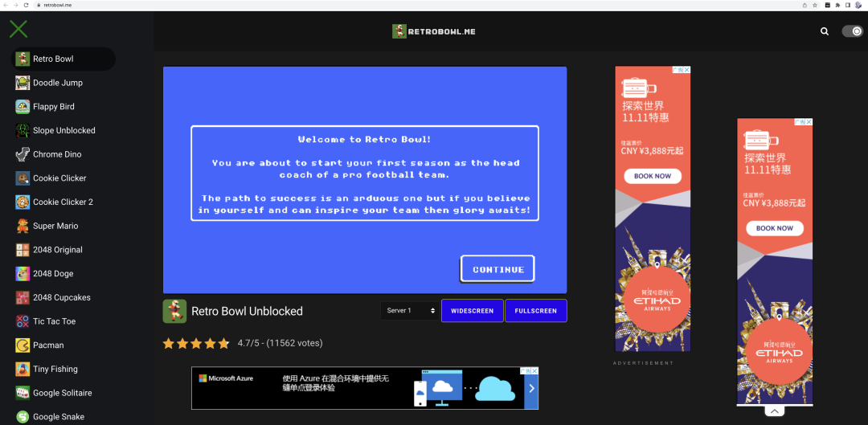The height and width of the screenshot is (425, 868).
Task: Click the Etihad Airways logo in the left ad
Action: click(x=657, y=300)
